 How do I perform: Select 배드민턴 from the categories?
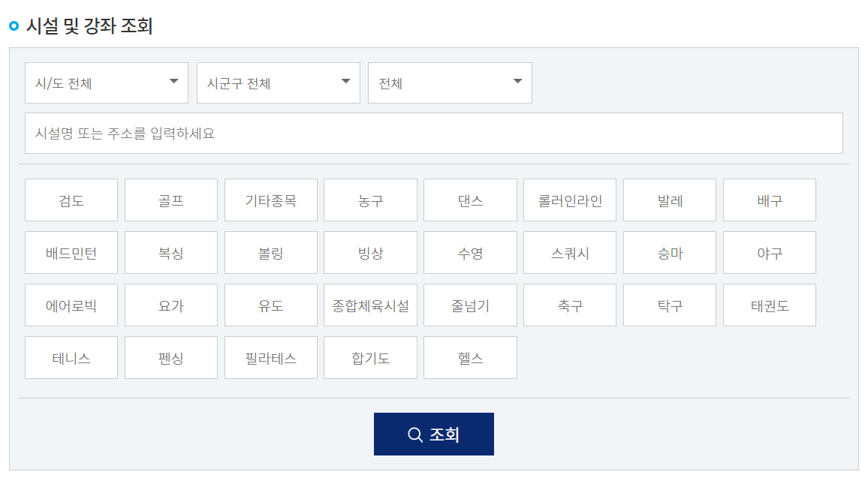[x=71, y=252]
